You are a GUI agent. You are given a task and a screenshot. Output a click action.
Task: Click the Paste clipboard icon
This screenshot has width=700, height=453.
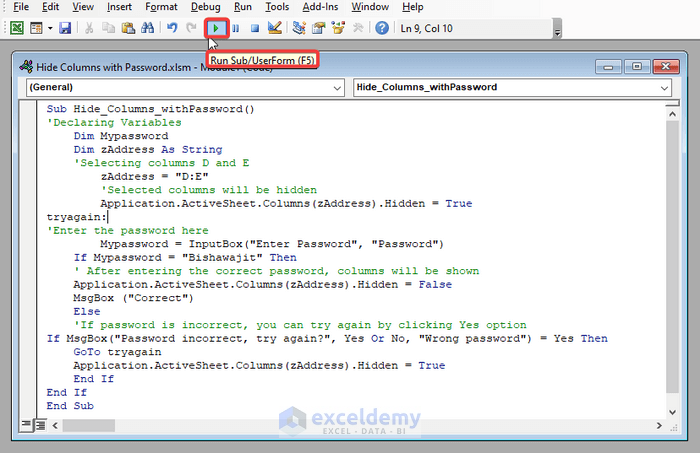(128, 28)
